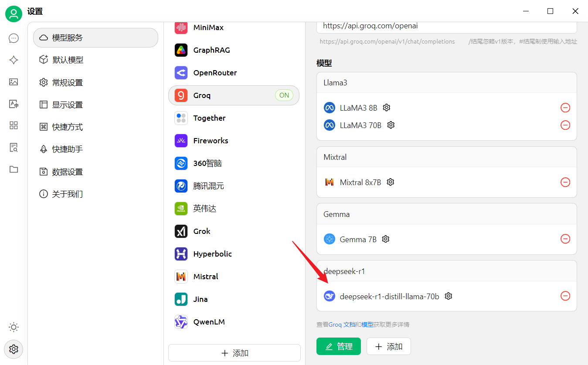Select the Grok provider

[x=234, y=231]
